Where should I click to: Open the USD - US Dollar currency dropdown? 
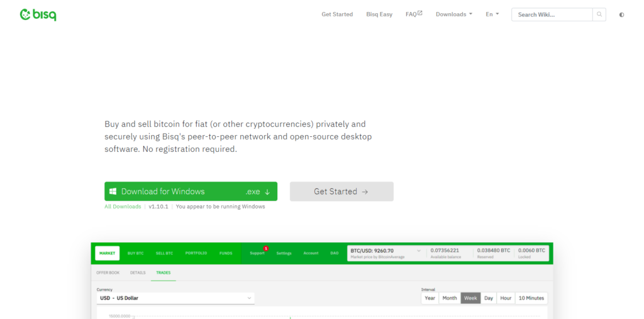(175, 298)
